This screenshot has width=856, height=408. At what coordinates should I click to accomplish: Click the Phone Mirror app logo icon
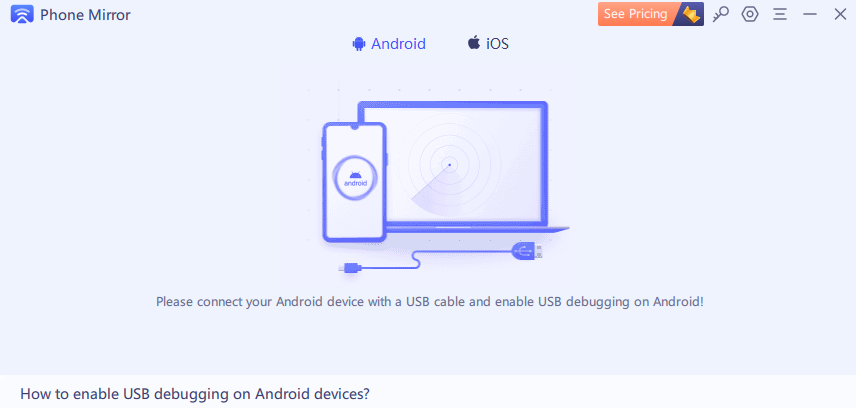[x=22, y=15]
